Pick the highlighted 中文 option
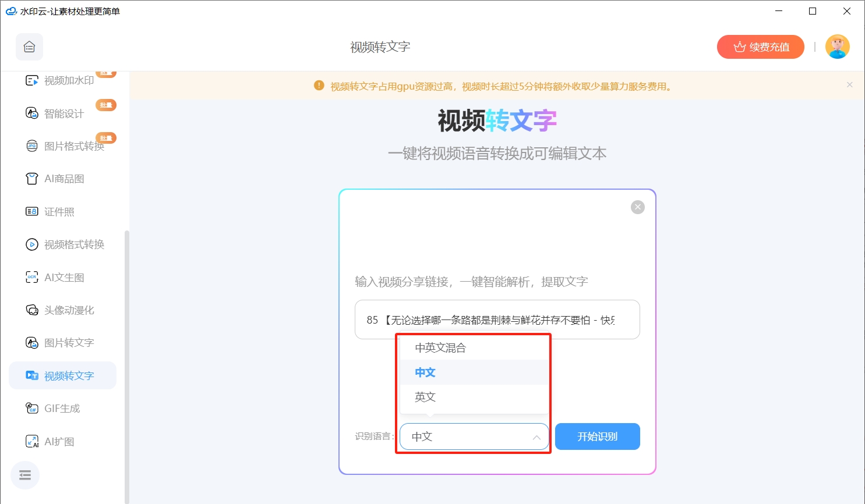This screenshot has width=865, height=504. click(425, 372)
